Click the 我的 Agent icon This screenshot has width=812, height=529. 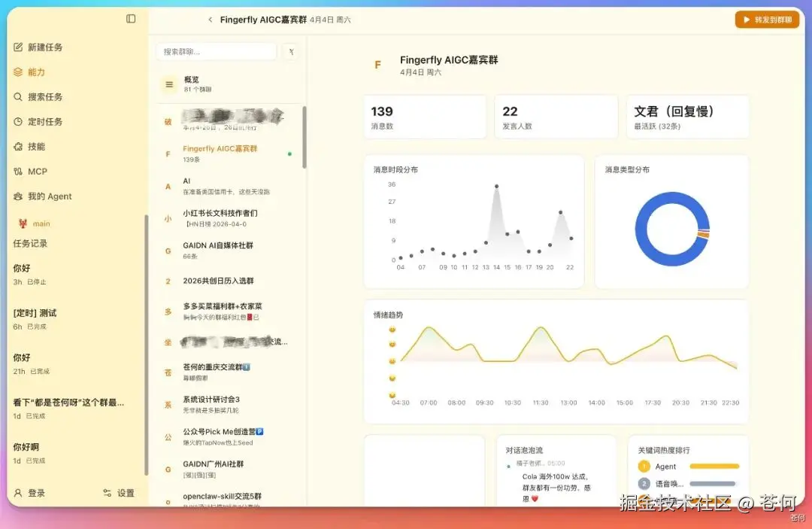[x=18, y=196]
